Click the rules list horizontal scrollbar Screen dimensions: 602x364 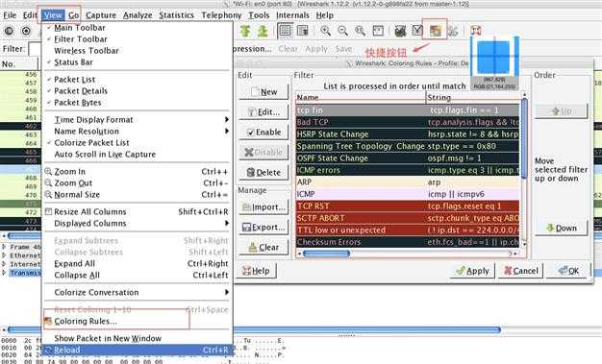point(409,254)
